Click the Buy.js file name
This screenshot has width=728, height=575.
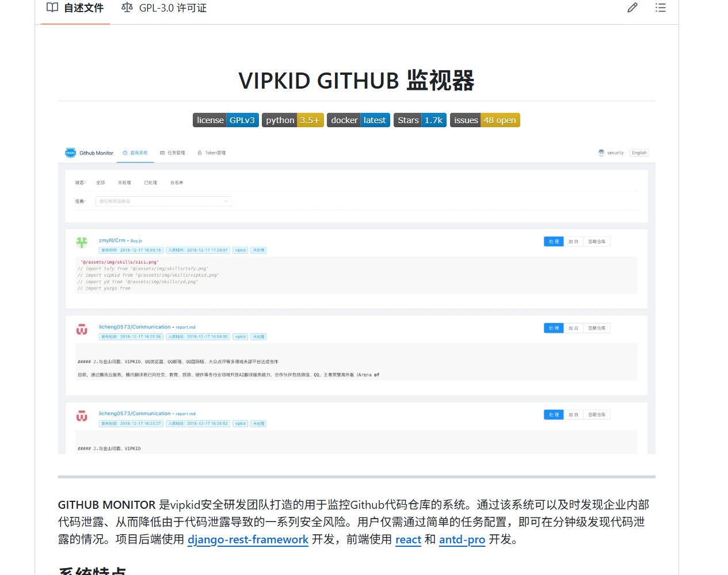[136, 241]
